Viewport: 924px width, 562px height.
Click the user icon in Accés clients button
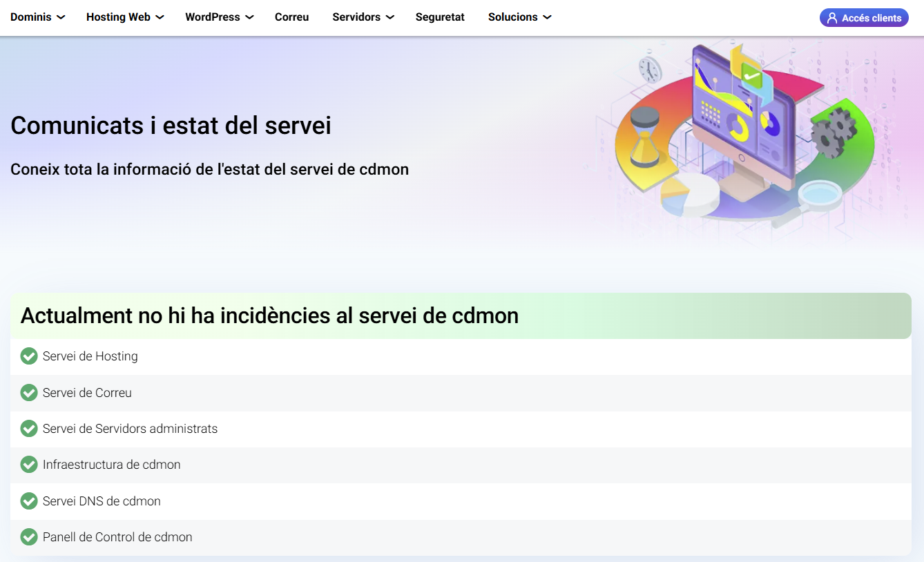coord(832,18)
